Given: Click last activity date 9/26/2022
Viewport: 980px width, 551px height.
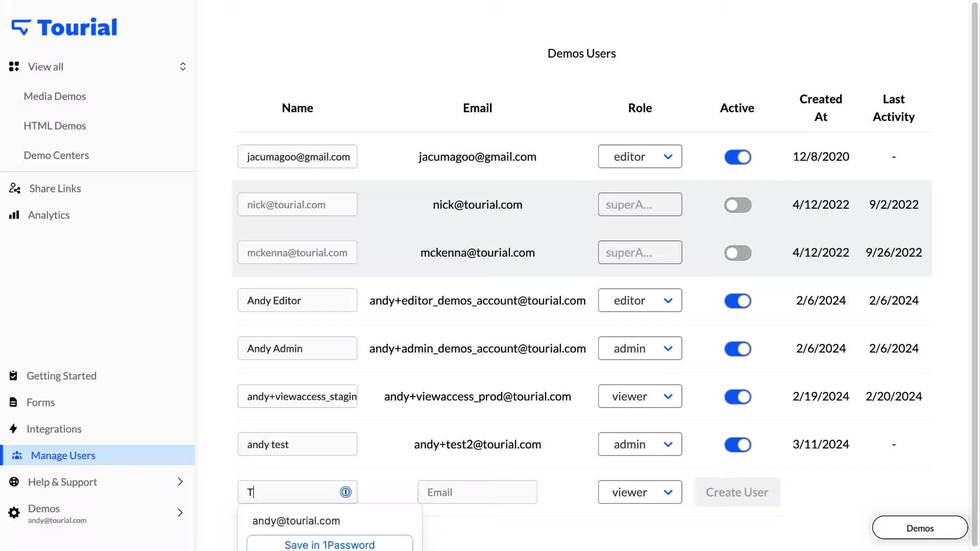Looking at the screenshot, I should click(894, 253).
